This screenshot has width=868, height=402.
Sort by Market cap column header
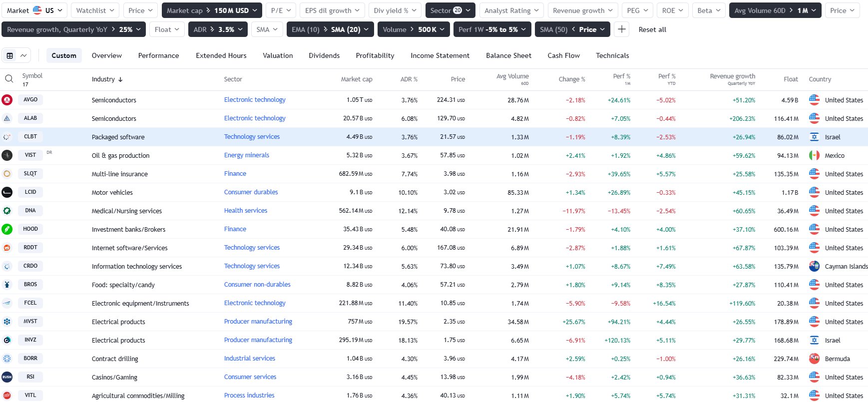356,79
